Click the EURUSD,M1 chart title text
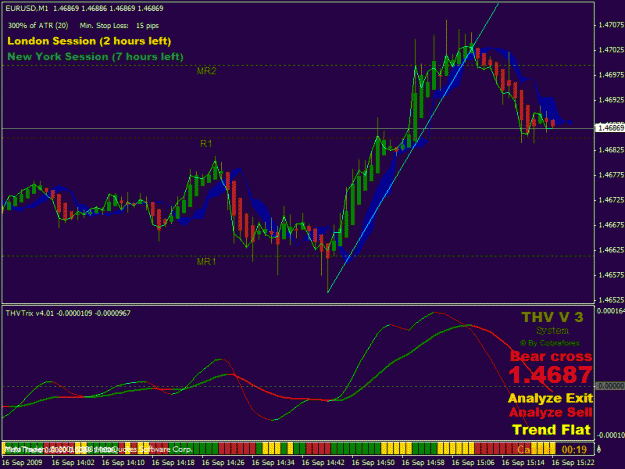This screenshot has height=469, width=625. pyautogui.click(x=26, y=8)
